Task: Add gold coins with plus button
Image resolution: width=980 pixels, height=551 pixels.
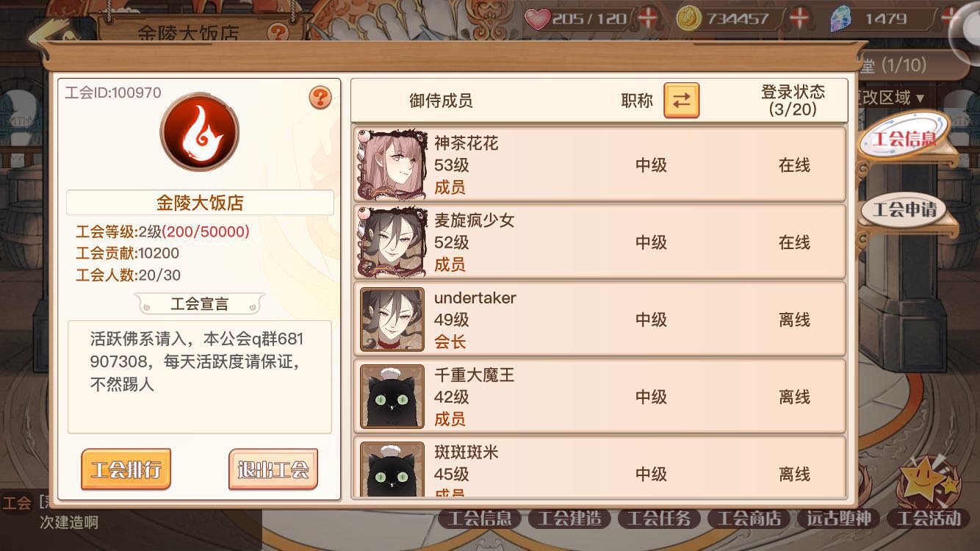Action: (x=799, y=19)
